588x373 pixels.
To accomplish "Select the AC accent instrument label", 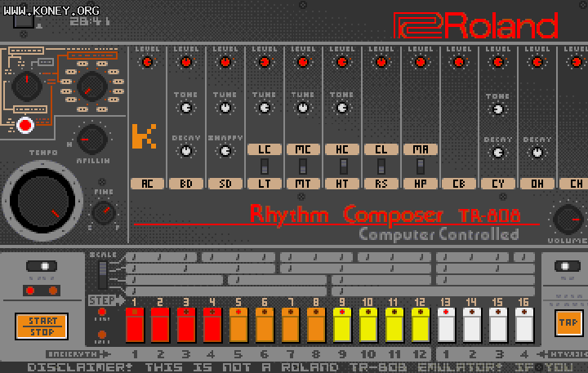I will point(147,184).
